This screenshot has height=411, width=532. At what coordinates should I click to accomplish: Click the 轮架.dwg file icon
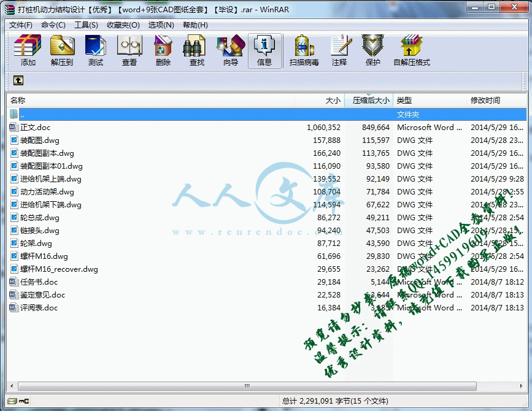tap(14, 243)
